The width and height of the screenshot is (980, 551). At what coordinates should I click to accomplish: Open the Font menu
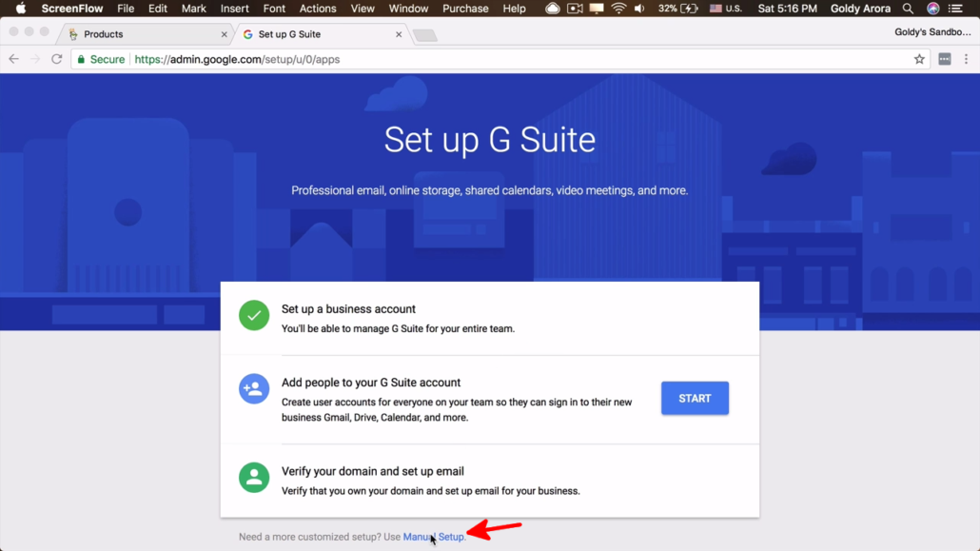coord(274,9)
